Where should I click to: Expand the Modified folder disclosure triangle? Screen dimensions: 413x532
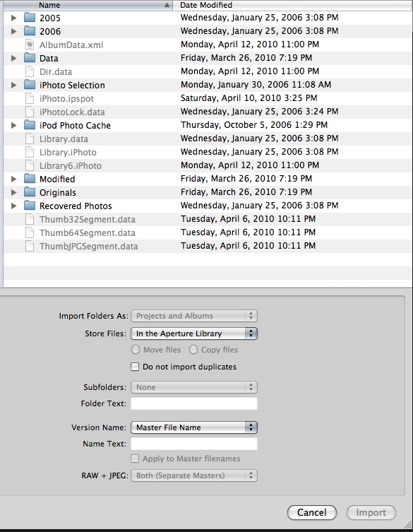coord(13,179)
